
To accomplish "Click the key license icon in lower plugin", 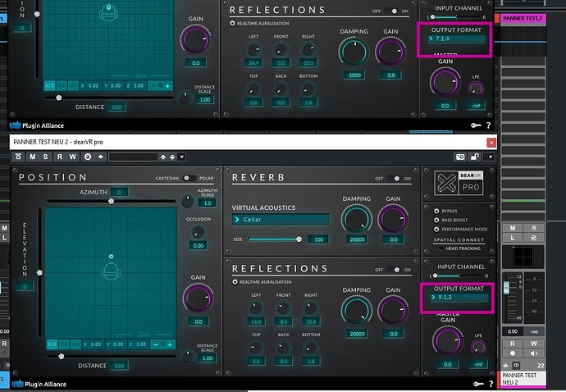I will pyautogui.click(x=478, y=384).
